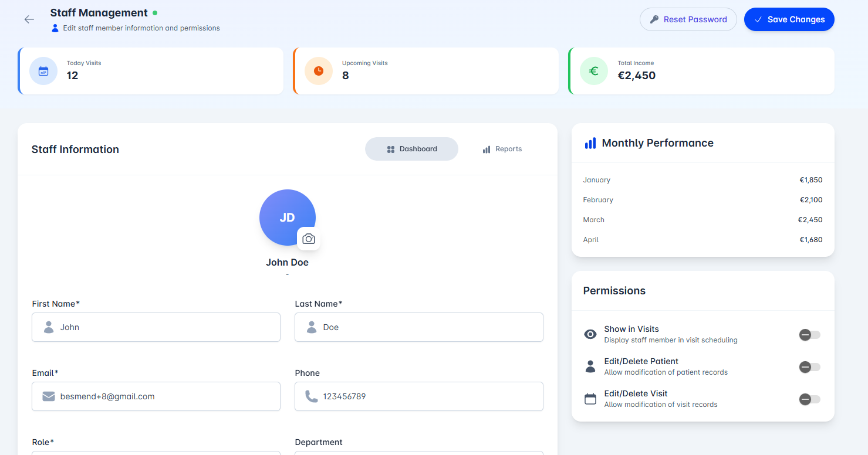Click the Total Income euro icon
This screenshot has width=868, height=455.
click(x=594, y=71)
